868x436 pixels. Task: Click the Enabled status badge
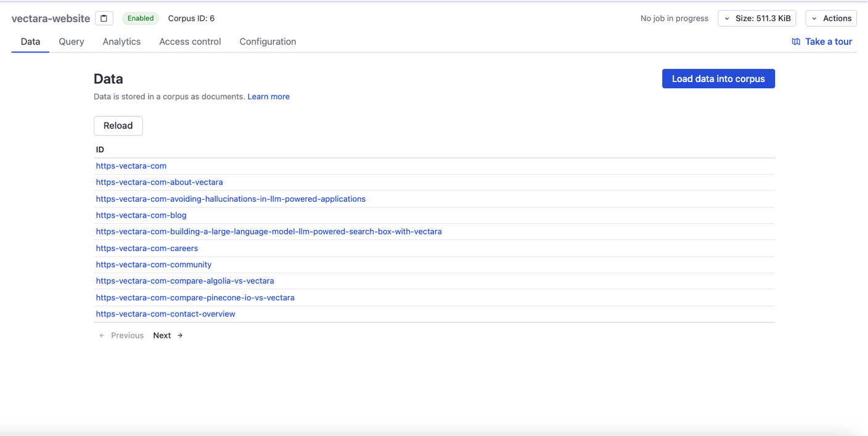tap(141, 19)
